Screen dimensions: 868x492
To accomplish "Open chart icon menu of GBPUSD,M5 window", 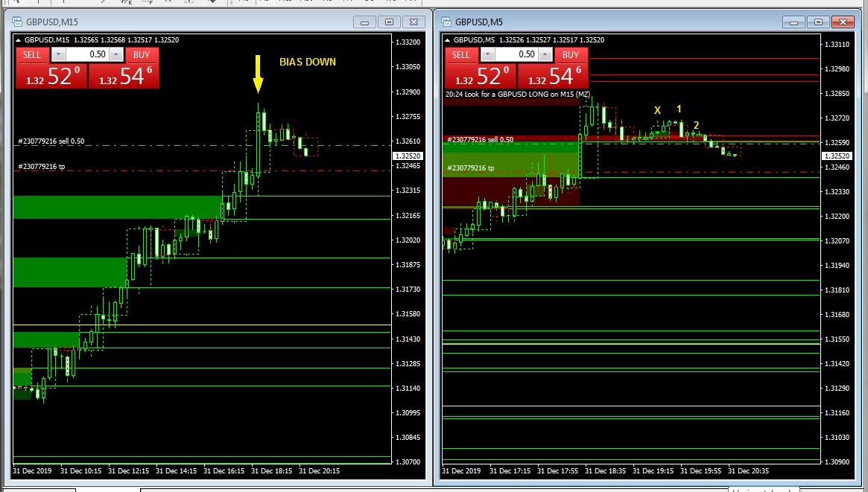I will (x=446, y=22).
